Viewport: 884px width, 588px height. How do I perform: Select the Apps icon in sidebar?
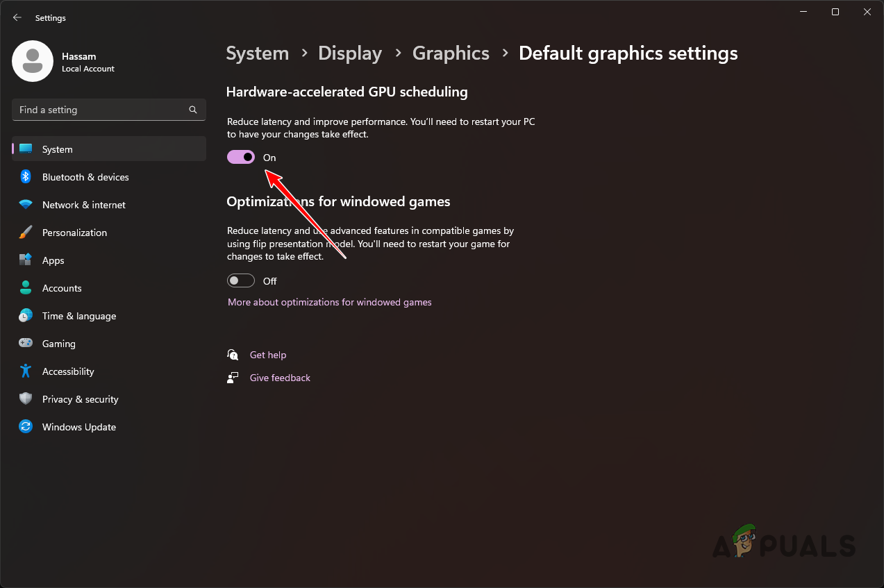[25, 260]
